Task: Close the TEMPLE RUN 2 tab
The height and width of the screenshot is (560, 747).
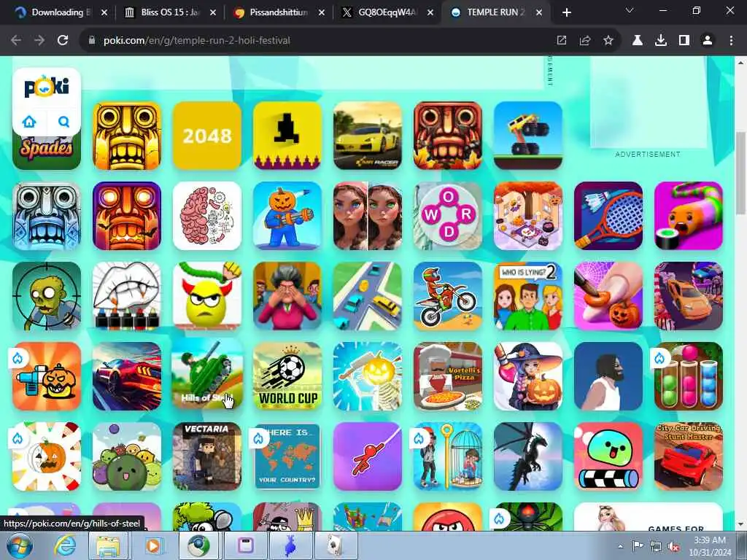Action: (539, 13)
